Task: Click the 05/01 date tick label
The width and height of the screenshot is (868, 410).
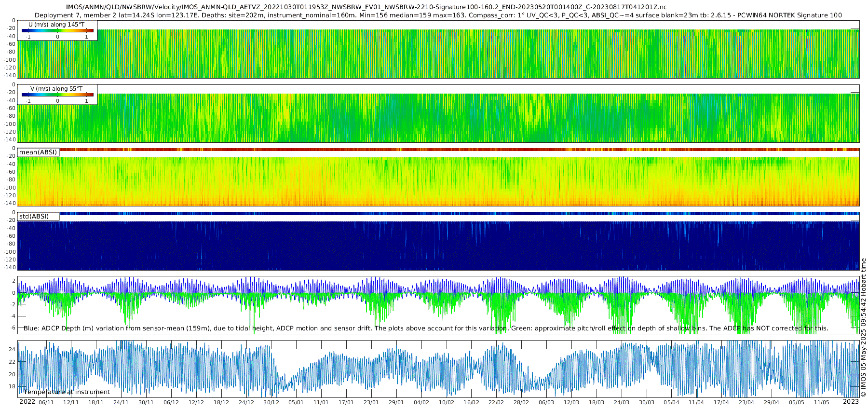Action: pos(296,402)
